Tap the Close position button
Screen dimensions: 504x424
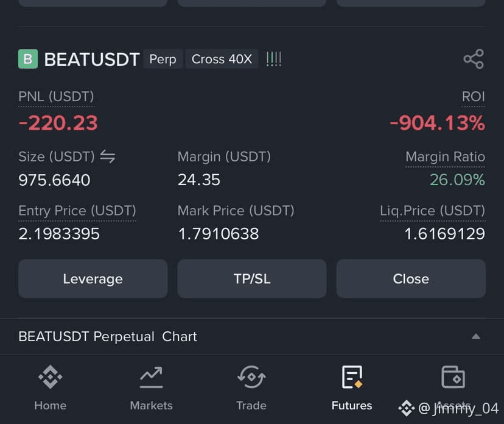point(411,278)
